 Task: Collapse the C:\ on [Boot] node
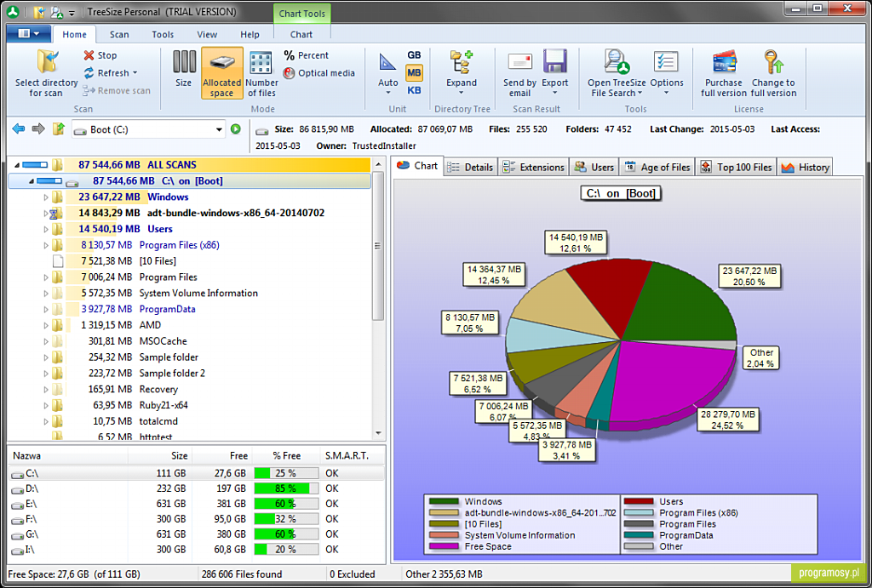32,181
